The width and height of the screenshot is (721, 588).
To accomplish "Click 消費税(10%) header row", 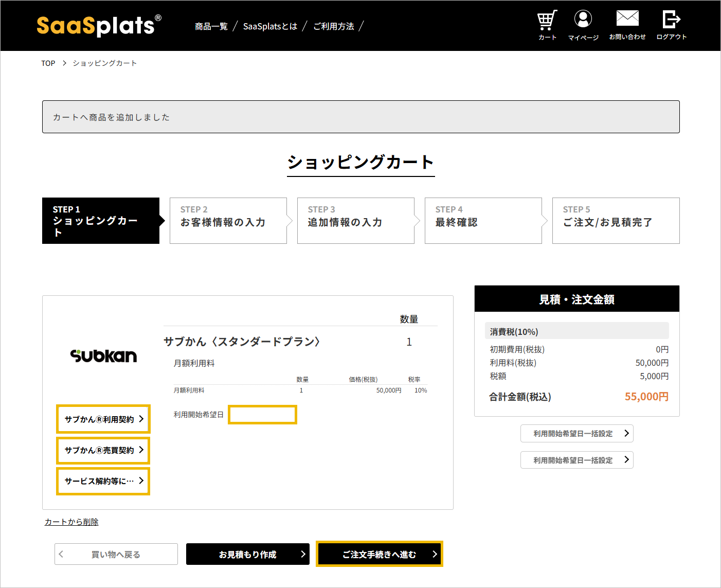I will [x=577, y=331].
